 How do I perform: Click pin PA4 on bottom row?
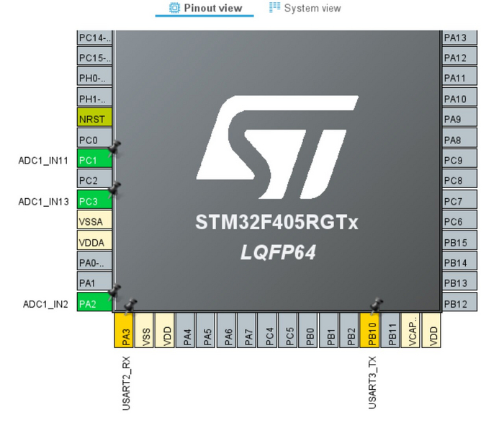pyautogui.click(x=185, y=330)
